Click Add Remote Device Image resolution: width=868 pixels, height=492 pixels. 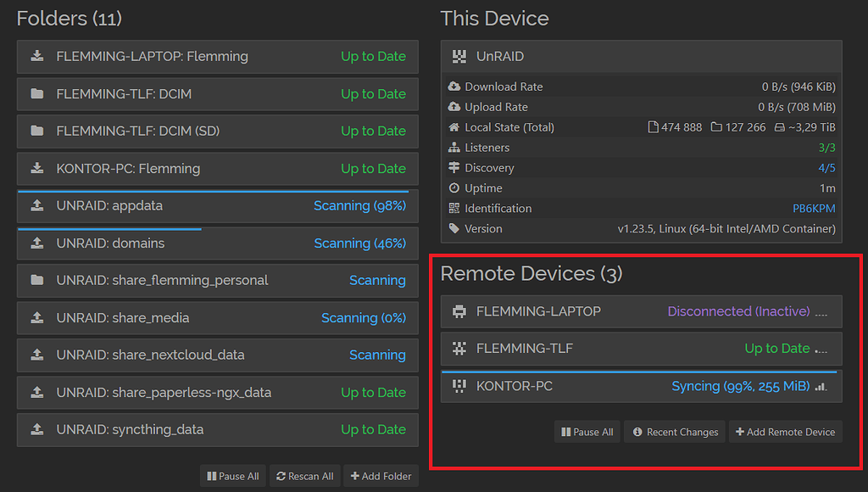coord(785,432)
